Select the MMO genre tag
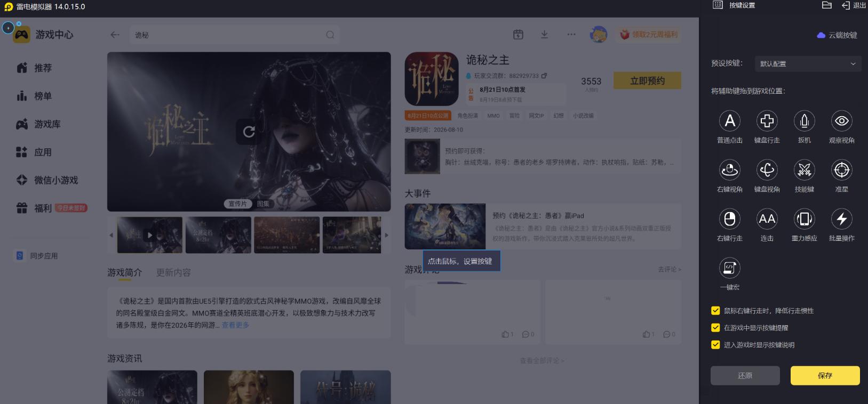 [x=493, y=116]
